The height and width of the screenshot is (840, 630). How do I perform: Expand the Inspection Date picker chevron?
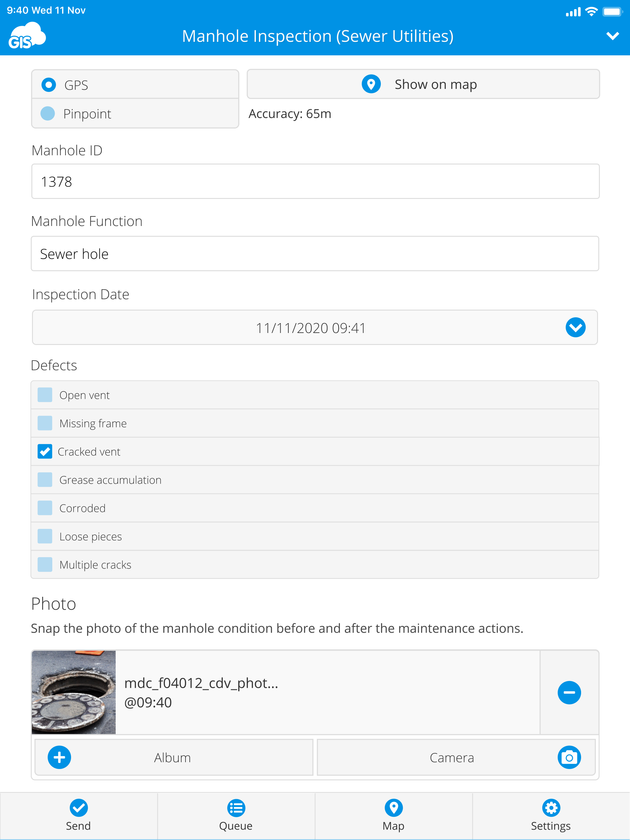coord(576,327)
